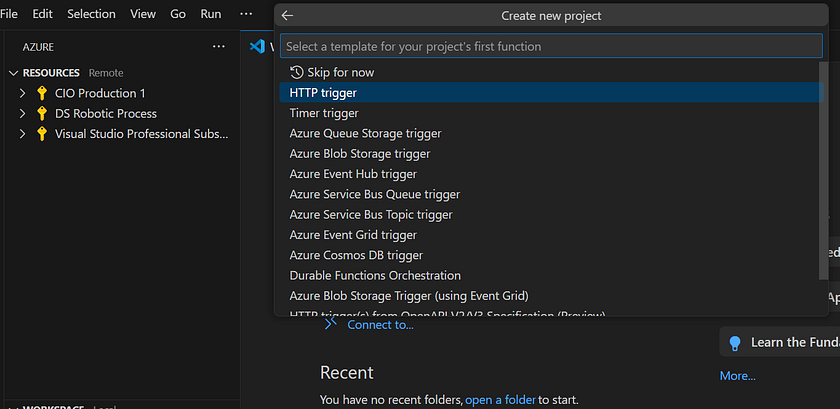Expand Visual Studio Professional subscription node

22,134
